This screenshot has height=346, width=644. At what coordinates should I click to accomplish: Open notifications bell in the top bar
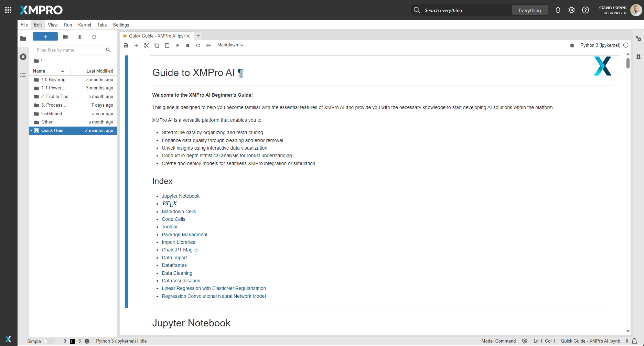point(558,10)
